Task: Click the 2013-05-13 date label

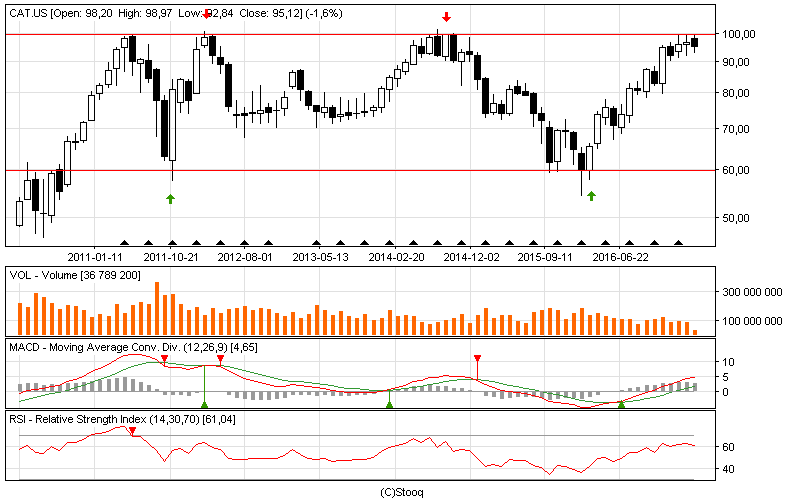Action: coord(320,257)
